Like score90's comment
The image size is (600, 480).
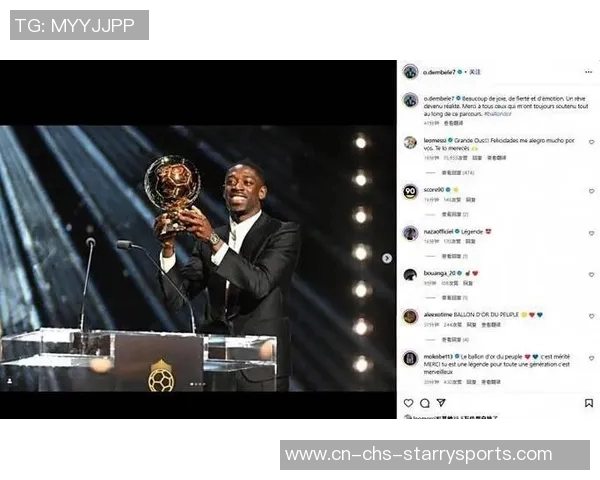click(x=591, y=191)
